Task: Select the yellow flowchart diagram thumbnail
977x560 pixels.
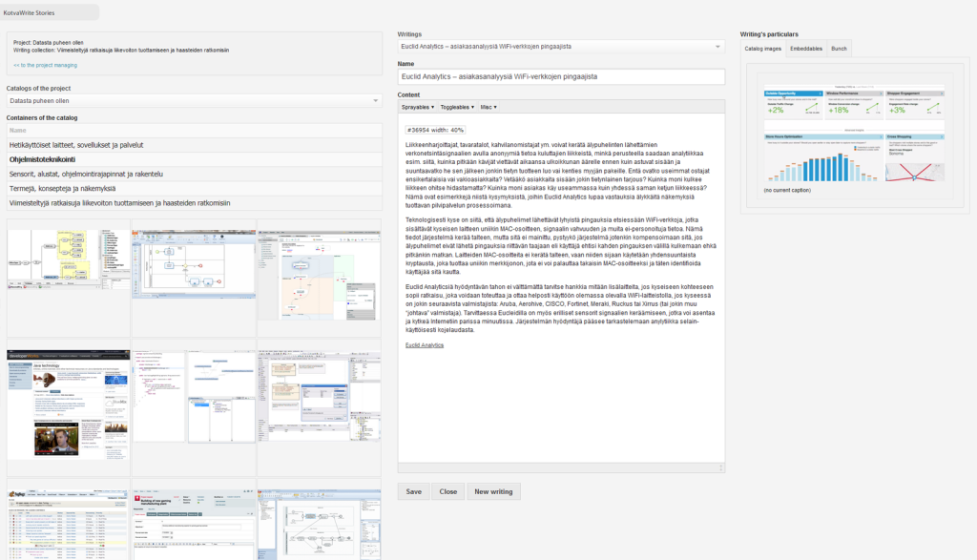Action: 69,259
